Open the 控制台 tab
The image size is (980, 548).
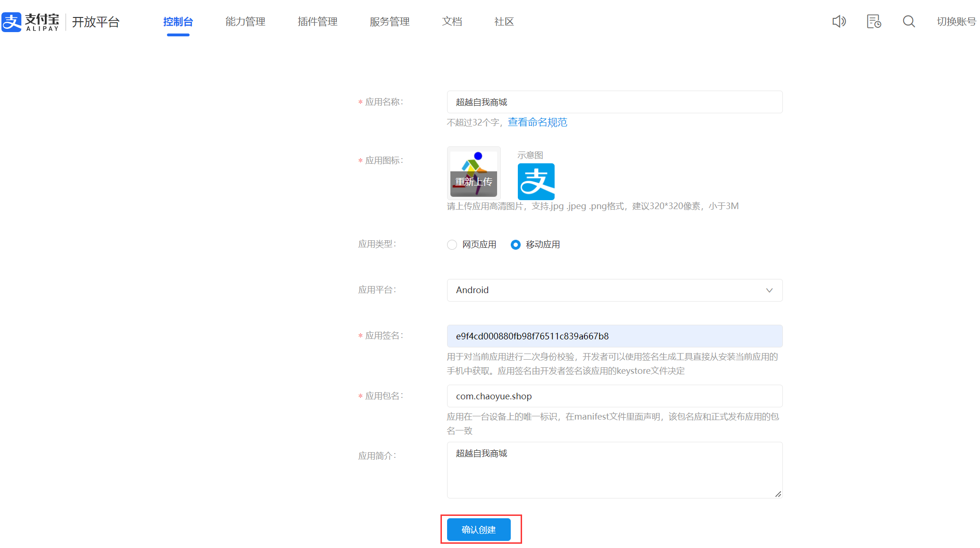(x=178, y=22)
